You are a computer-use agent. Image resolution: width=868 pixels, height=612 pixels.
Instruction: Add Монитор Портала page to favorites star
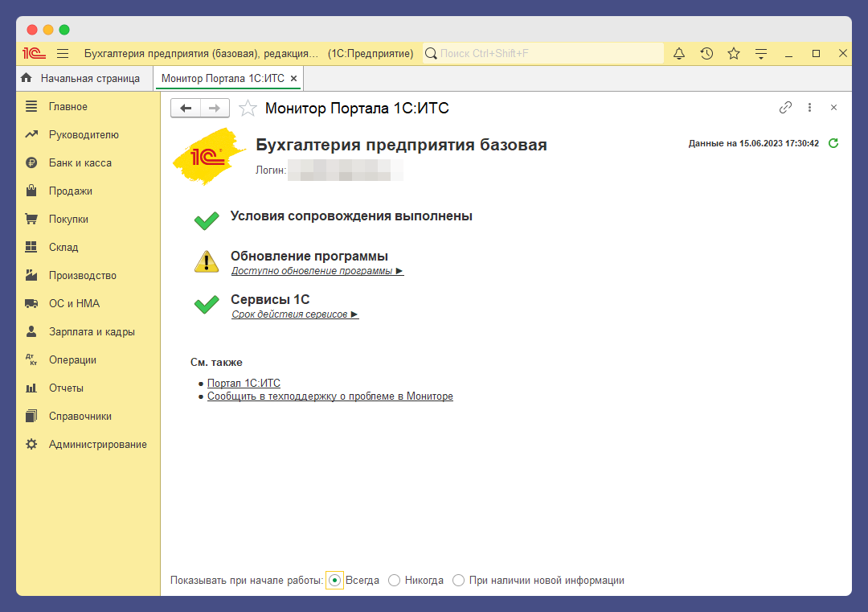pos(248,108)
